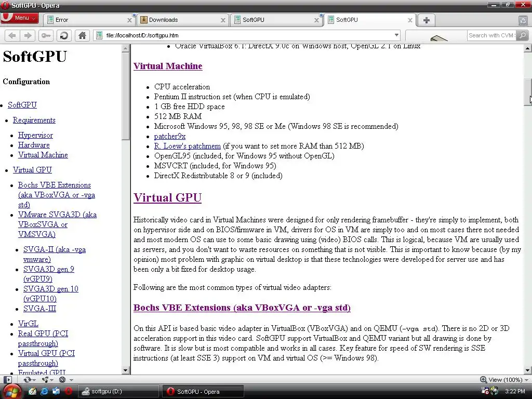
Task: Open SVGA-II (aka -vga vmware) link
Action: click(54, 254)
